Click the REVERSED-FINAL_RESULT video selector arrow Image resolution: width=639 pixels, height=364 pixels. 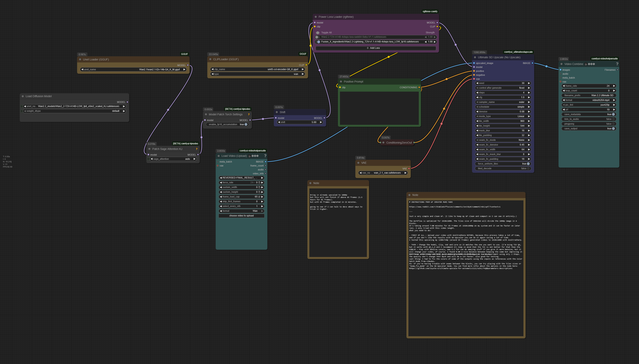coord(262,178)
